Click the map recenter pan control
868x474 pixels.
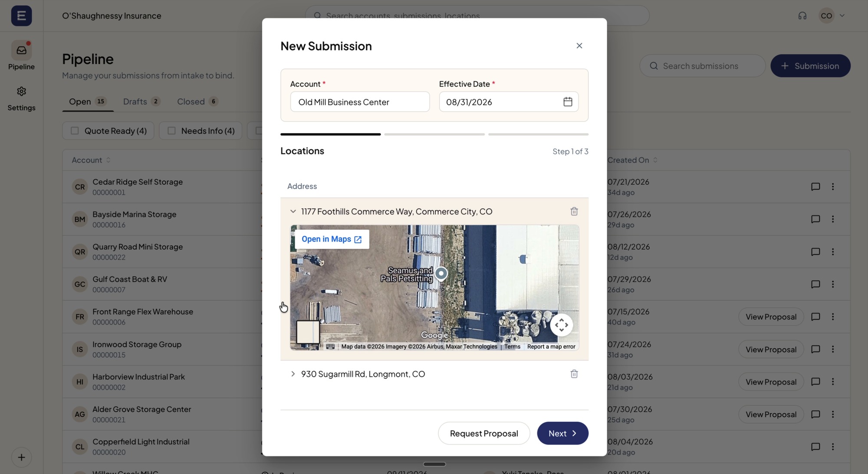pyautogui.click(x=561, y=325)
